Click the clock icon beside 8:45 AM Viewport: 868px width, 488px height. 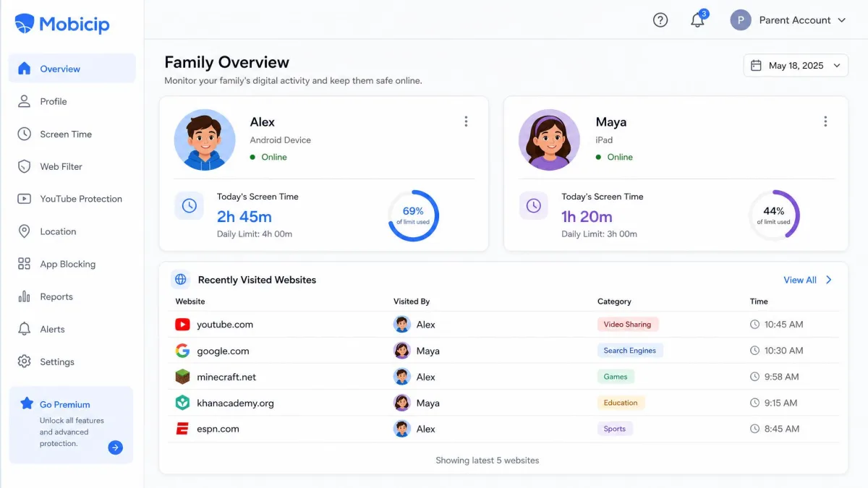[x=755, y=429]
